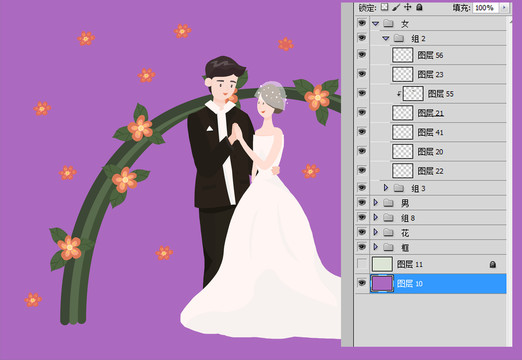522x360 pixels.
Task: Select layer name 图层 22
Action: click(x=430, y=171)
